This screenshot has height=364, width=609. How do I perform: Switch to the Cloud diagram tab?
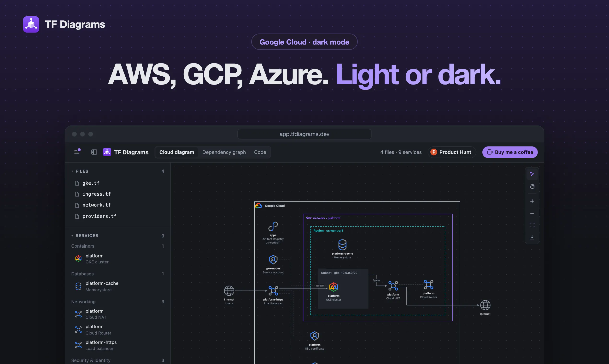pyautogui.click(x=176, y=152)
